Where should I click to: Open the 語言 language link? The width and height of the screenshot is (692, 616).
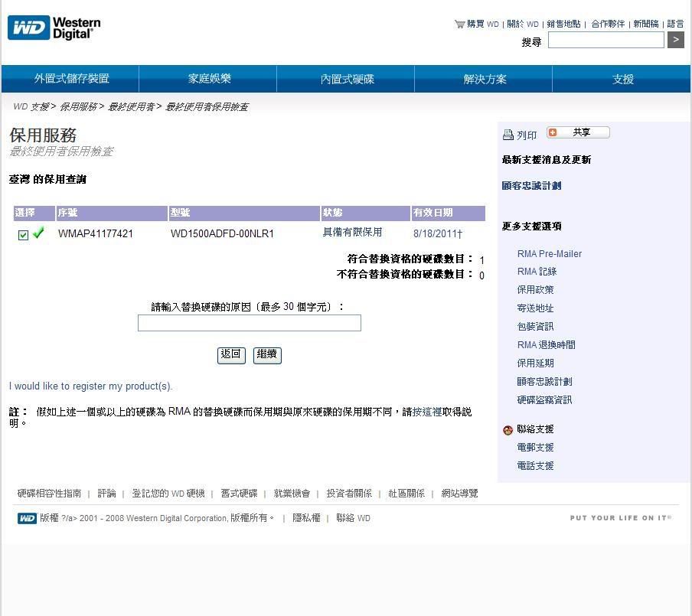pos(675,24)
